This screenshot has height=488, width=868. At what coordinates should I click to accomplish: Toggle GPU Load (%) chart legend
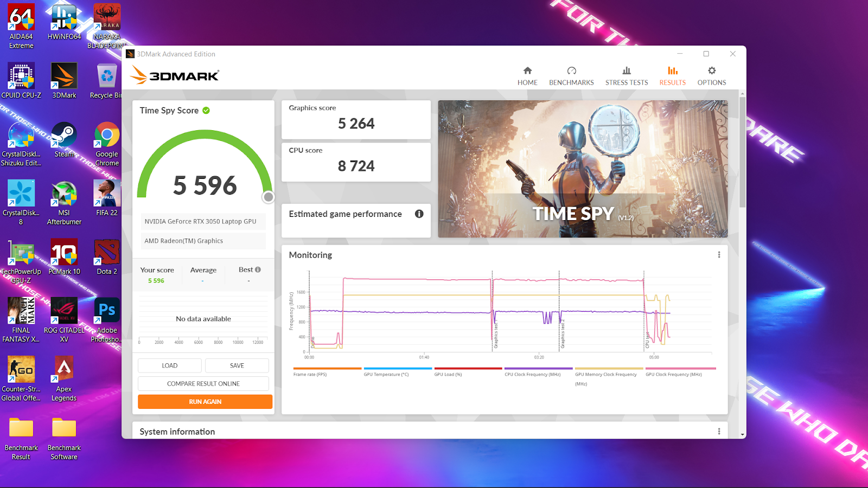468,372
